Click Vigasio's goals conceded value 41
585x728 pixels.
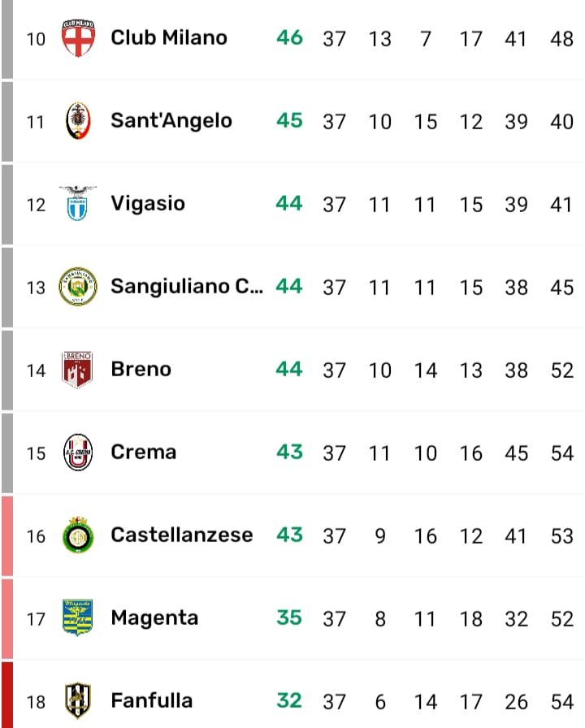click(x=560, y=203)
